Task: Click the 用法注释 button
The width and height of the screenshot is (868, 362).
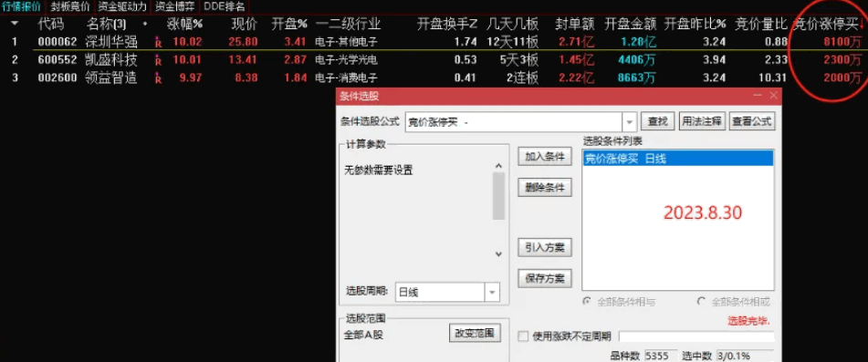Action: (701, 121)
